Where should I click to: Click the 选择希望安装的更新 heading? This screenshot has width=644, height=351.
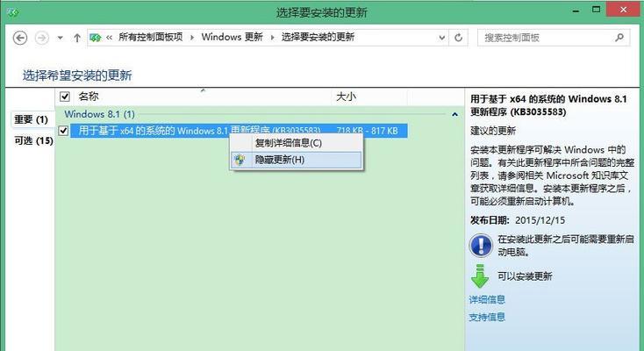[x=77, y=75]
